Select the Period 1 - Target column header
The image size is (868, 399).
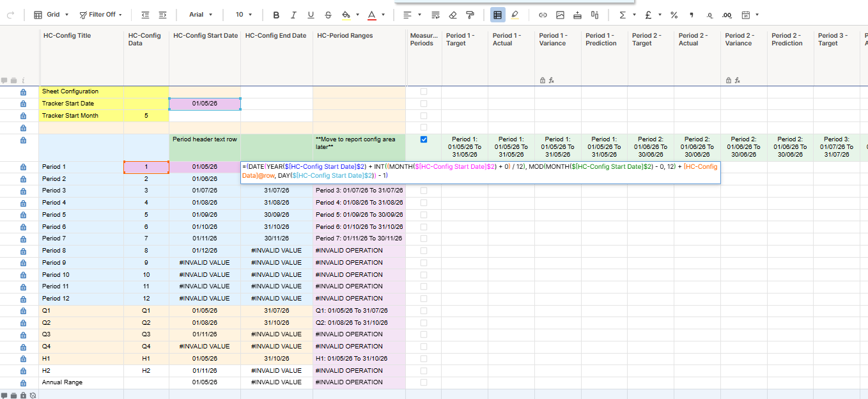click(465, 56)
